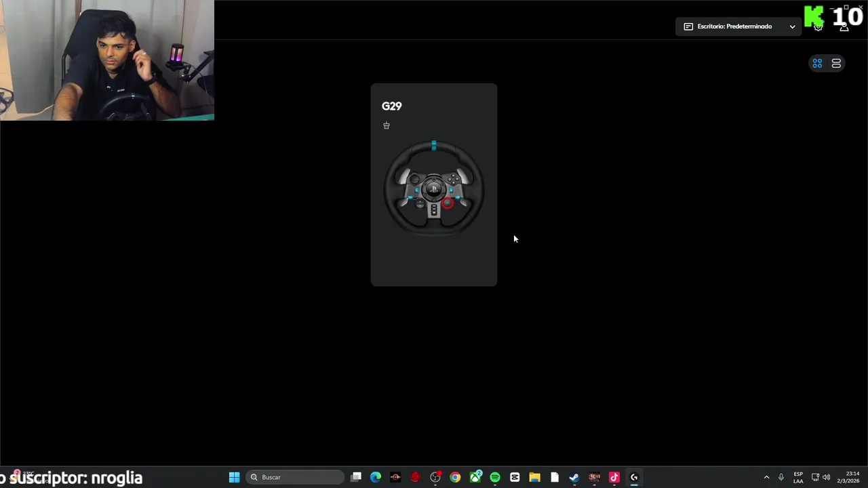Screen dimensions: 868x488
Task: Click the Logitech G HUB taskbar icon
Action: click(x=634, y=477)
